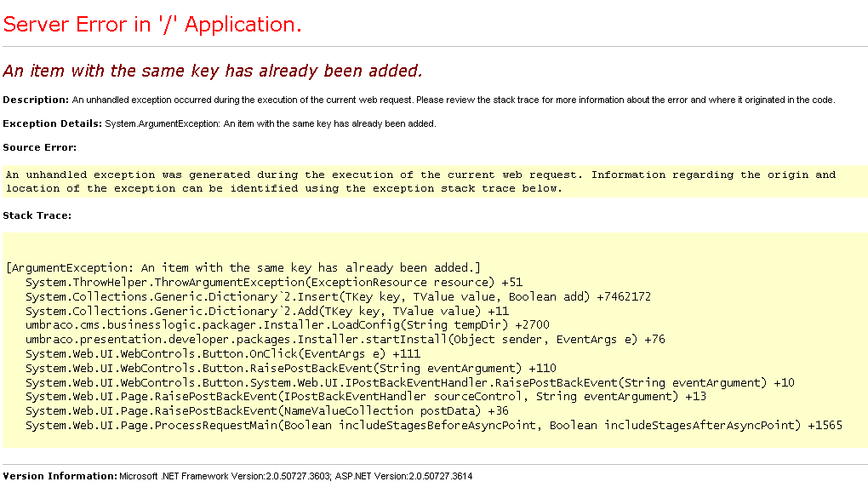Click the Installer.LoadConfig stack trace line
Viewport: 868px width, 493px height.
click(287, 325)
